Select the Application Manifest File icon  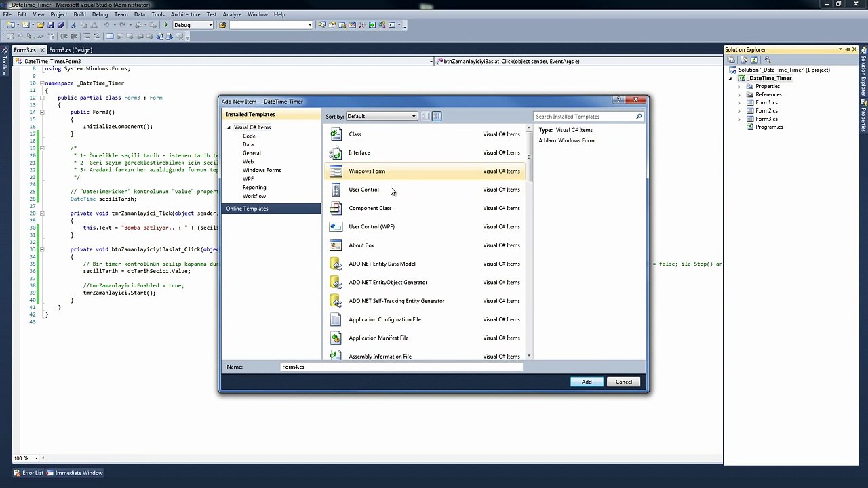click(336, 338)
